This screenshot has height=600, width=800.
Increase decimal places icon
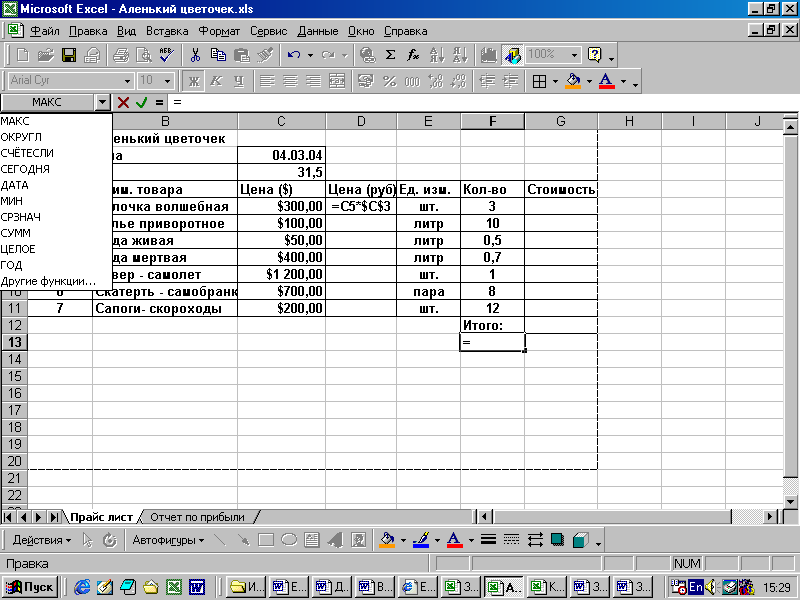tap(436, 81)
